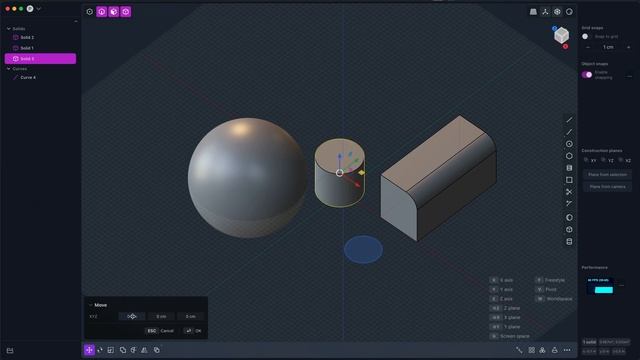This screenshot has width=640, height=360.
Task: Select the Spiral tool icon
Action: tap(569, 168)
